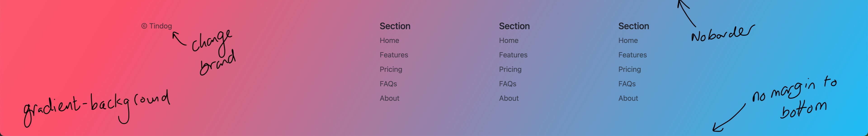Select the middle column's Section heading
Image resolution: width=868 pixels, height=136 pixels.
click(514, 26)
